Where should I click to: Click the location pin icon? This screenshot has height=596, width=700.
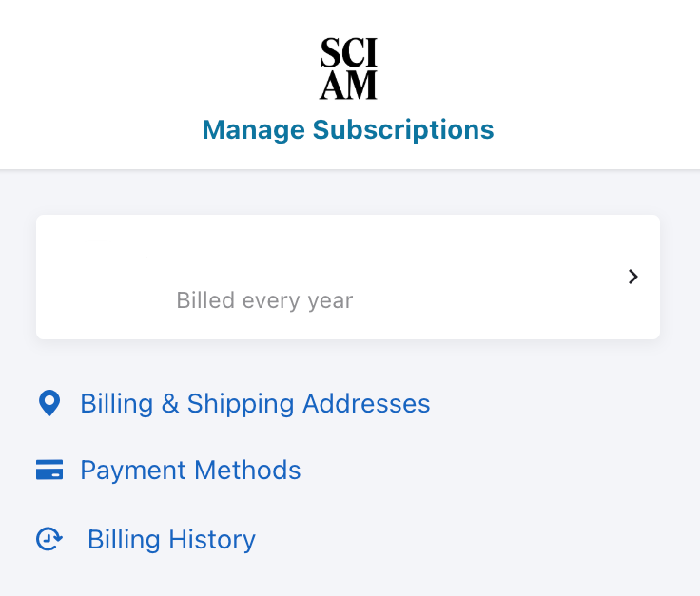pyautogui.click(x=49, y=403)
